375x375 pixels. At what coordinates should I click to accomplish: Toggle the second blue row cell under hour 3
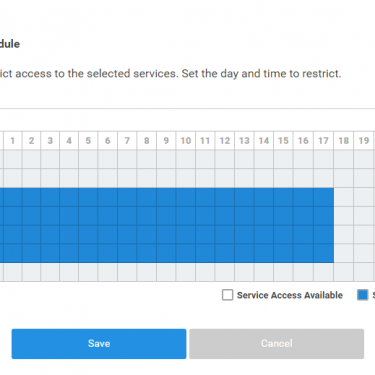point(50,216)
